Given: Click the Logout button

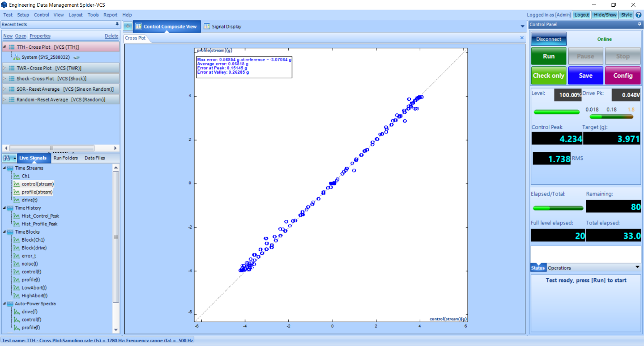Looking at the screenshot, I should [582, 14].
